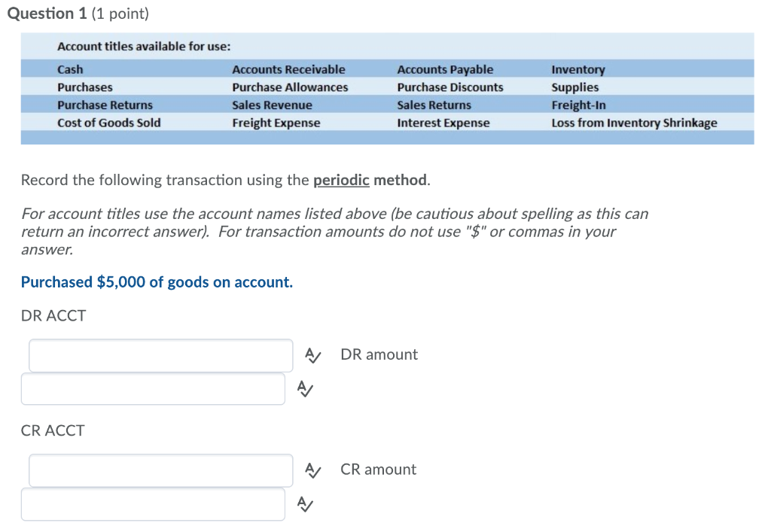Click spell-check icon below the first DR field

(x=304, y=389)
